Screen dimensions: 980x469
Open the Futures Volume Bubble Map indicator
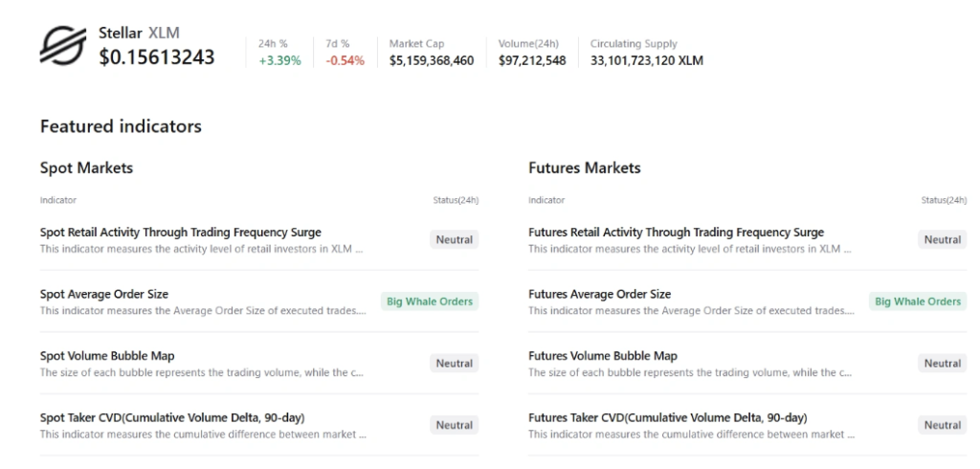click(x=603, y=356)
